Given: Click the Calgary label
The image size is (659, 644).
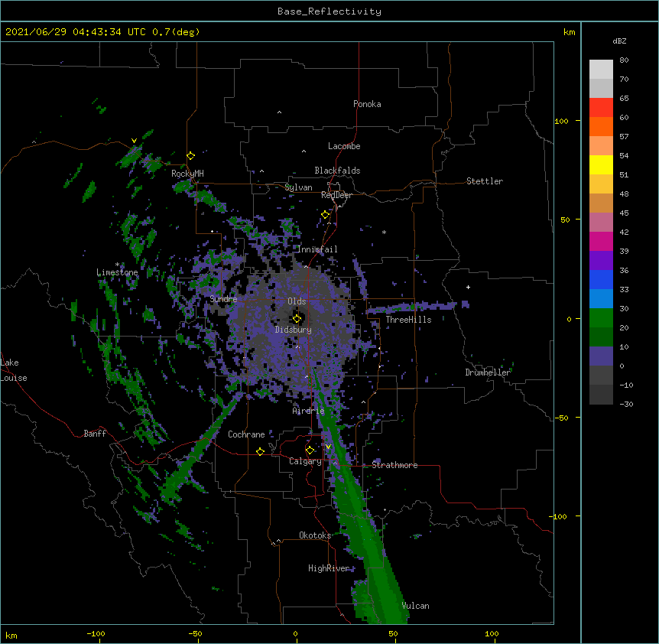Looking at the screenshot, I should 305,461.
